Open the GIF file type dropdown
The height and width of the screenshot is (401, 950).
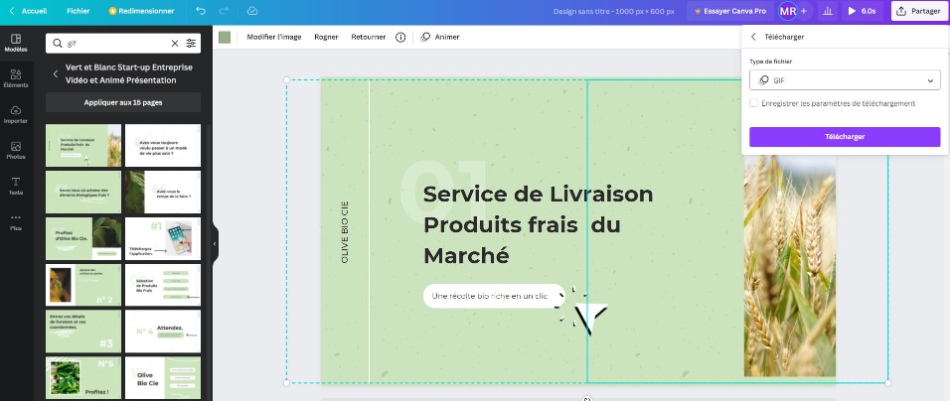[x=845, y=80]
